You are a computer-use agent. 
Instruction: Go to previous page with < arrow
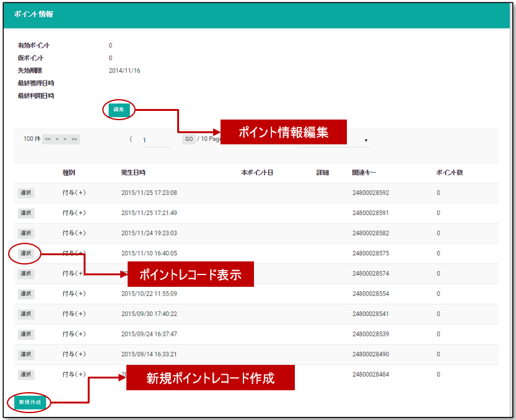[x=57, y=139]
